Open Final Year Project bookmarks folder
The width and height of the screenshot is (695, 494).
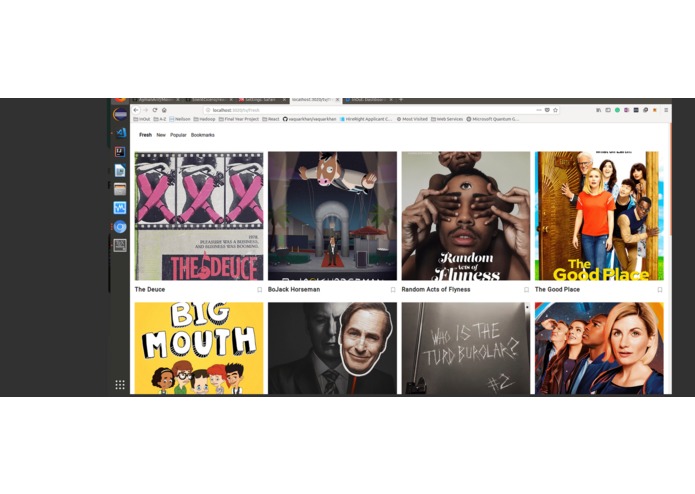239,119
